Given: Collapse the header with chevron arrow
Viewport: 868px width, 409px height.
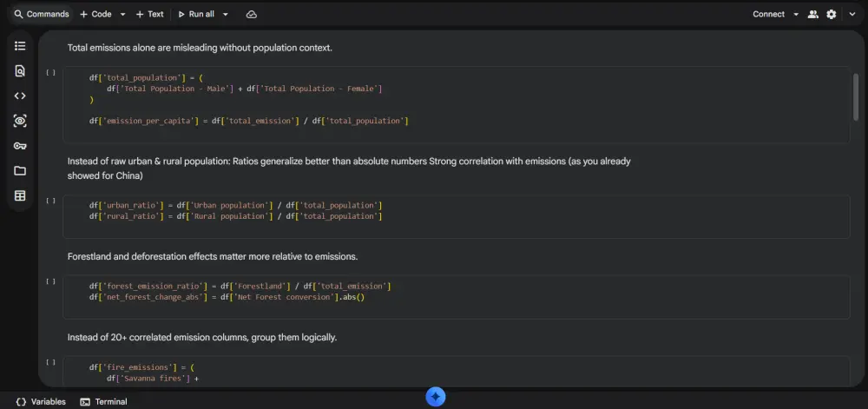Looking at the screenshot, I should tap(852, 15).
